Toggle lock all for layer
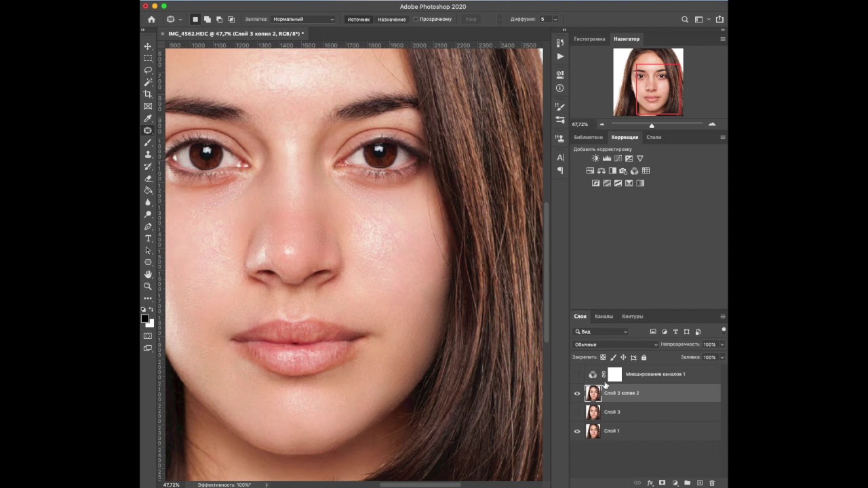 pos(644,357)
